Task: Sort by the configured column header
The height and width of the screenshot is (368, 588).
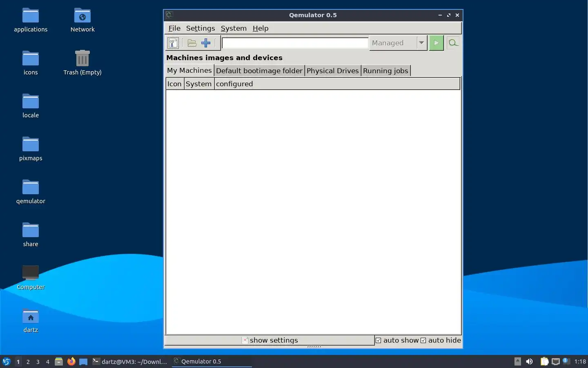Action: pyautogui.click(x=337, y=84)
